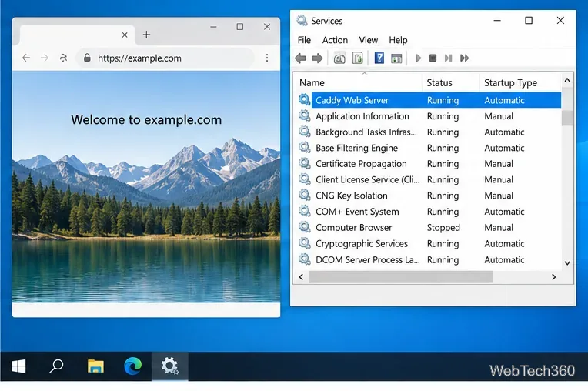The image size is (588, 391).
Task: Select the COM+ Event System service
Action: [429, 212]
